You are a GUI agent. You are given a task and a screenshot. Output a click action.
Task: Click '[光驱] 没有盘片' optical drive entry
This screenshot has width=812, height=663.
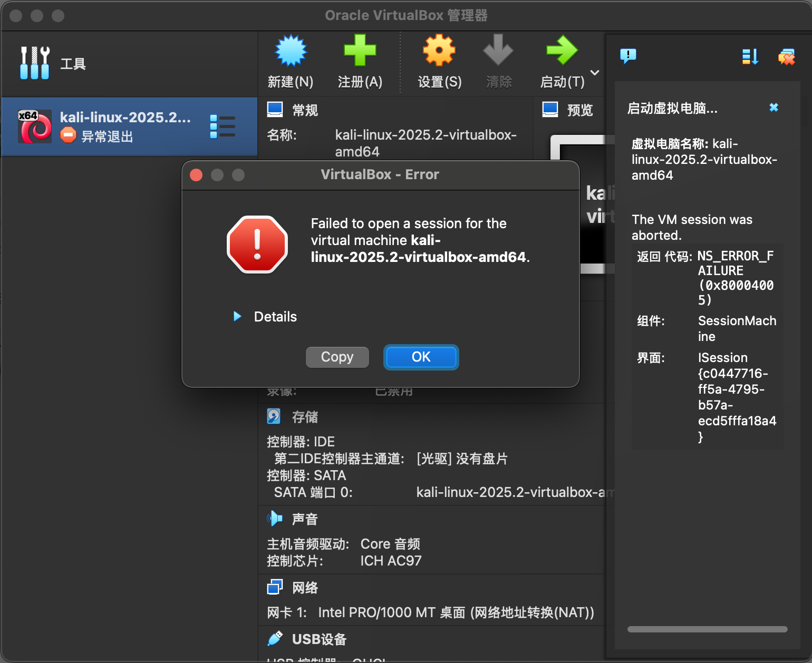tap(462, 459)
